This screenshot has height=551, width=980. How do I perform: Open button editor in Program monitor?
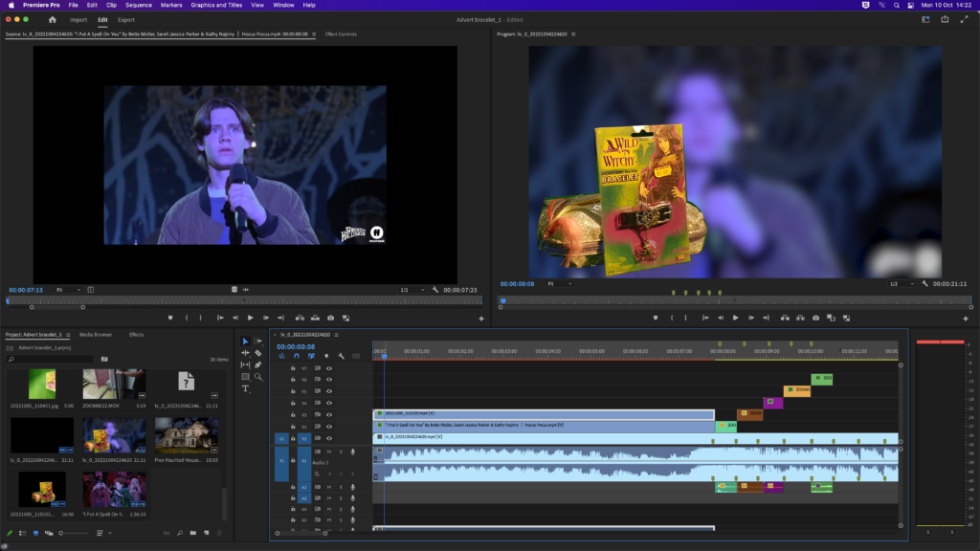(966, 319)
